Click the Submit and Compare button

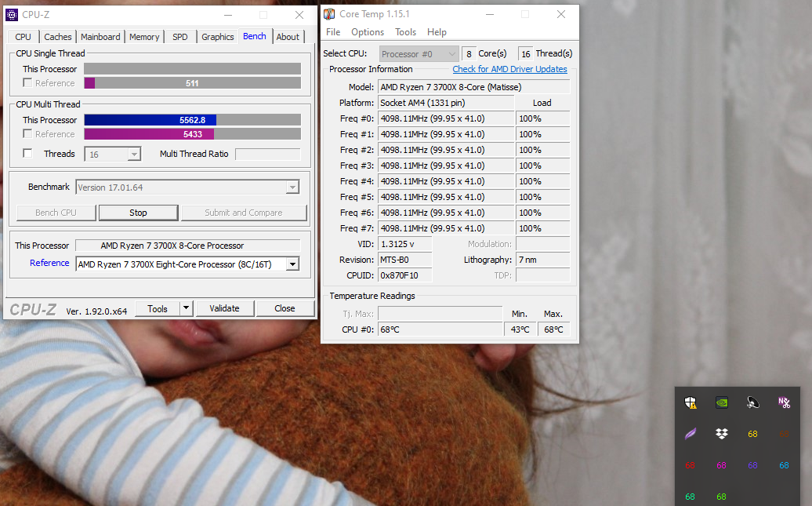[x=244, y=213]
